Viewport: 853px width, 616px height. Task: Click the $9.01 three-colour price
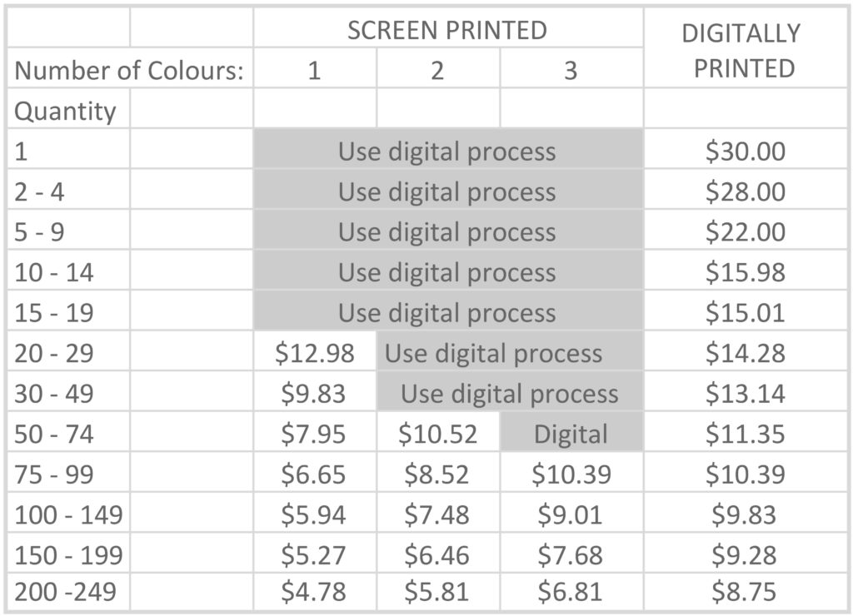(x=571, y=514)
